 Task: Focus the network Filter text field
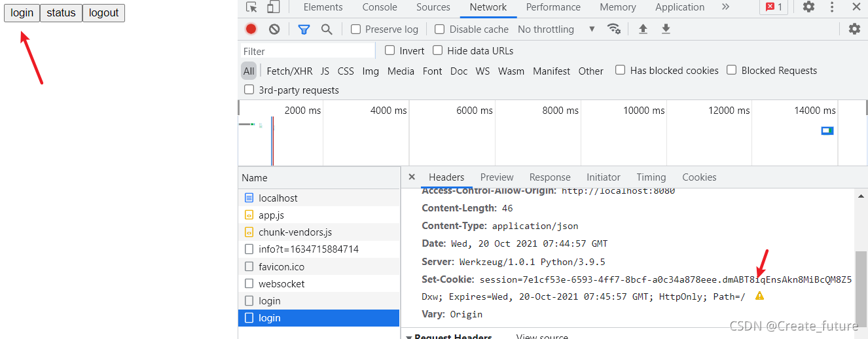307,51
